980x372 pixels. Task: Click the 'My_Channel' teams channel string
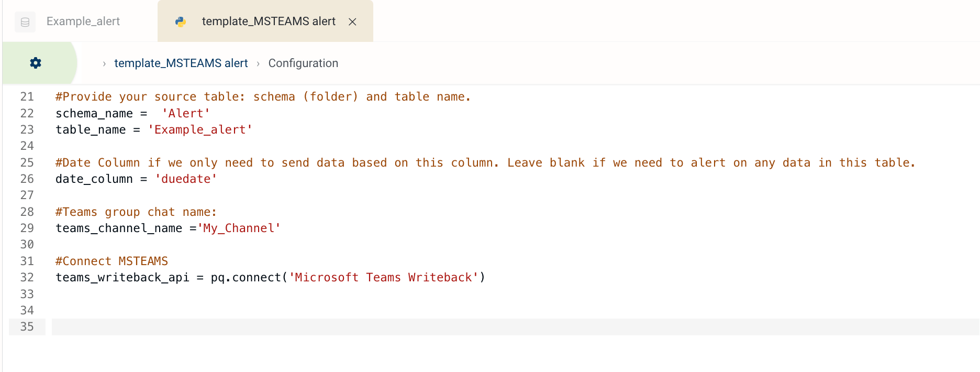click(239, 228)
